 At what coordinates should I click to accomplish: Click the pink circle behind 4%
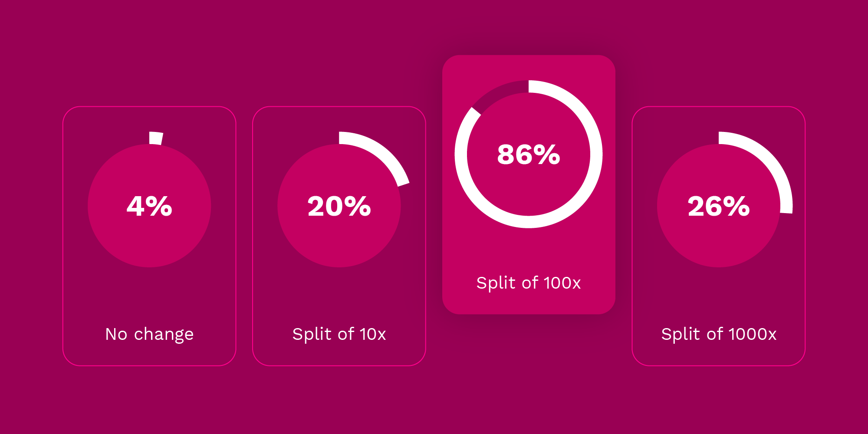pos(149,243)
